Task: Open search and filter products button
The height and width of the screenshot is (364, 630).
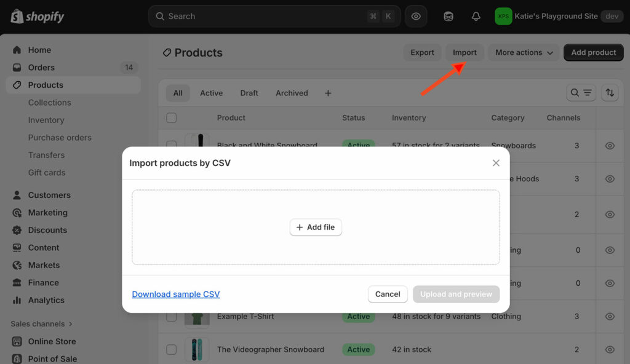Action: 581,93
